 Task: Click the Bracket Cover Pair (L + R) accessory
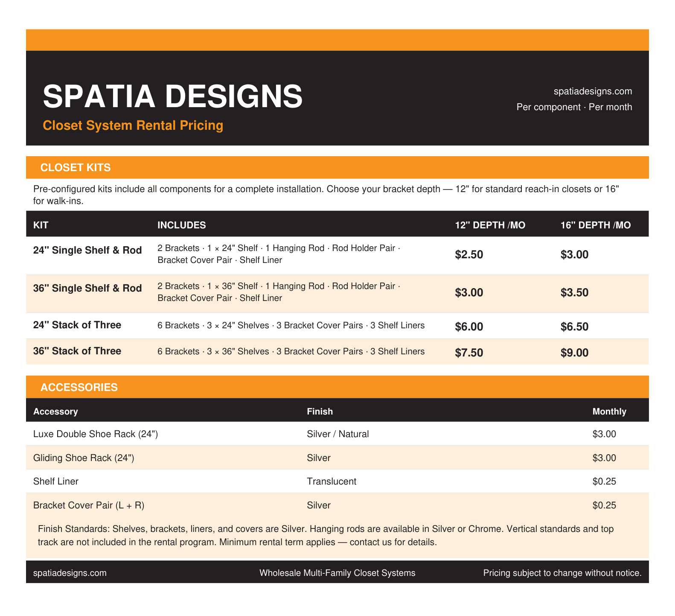coord(89,505)
